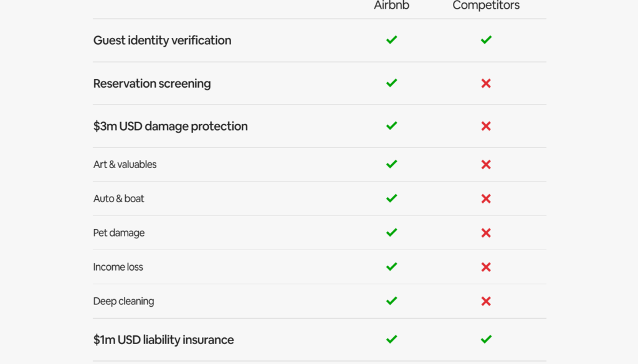Click the Reservation screening row label
Image resolution: width=638 pixels, height=364 pixels.
point(152,83)
